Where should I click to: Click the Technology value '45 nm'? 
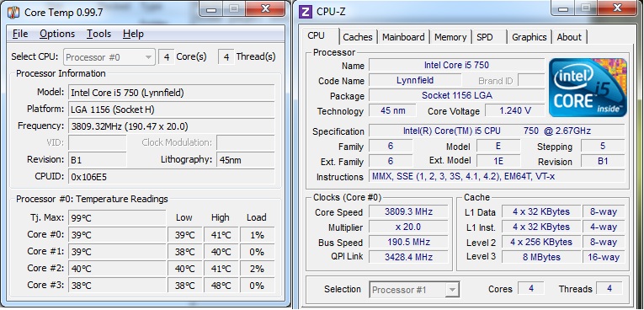(x=392, y=110)
